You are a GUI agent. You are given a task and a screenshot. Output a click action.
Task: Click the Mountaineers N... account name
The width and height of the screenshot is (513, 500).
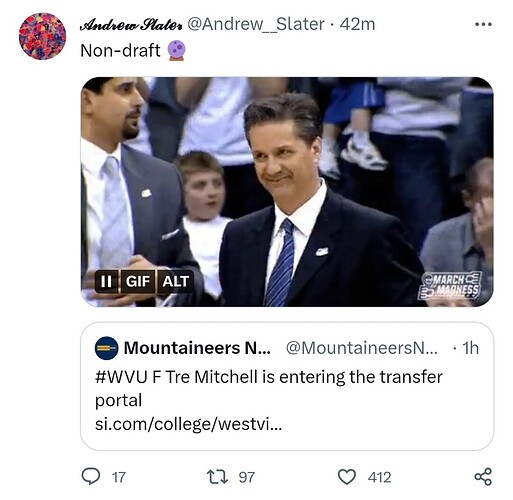[197, 348]
